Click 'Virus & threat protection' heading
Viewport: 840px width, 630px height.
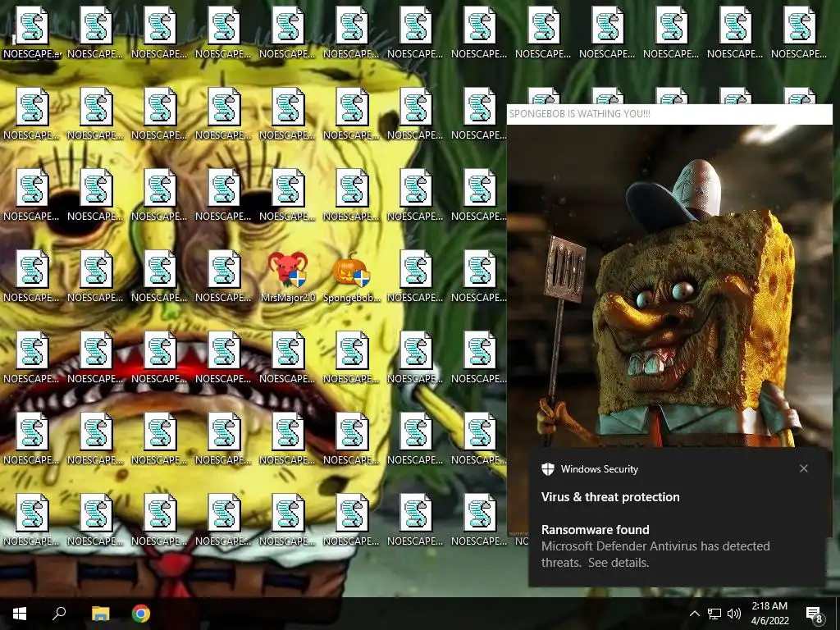pyautogui.click(x=610, y=497)
